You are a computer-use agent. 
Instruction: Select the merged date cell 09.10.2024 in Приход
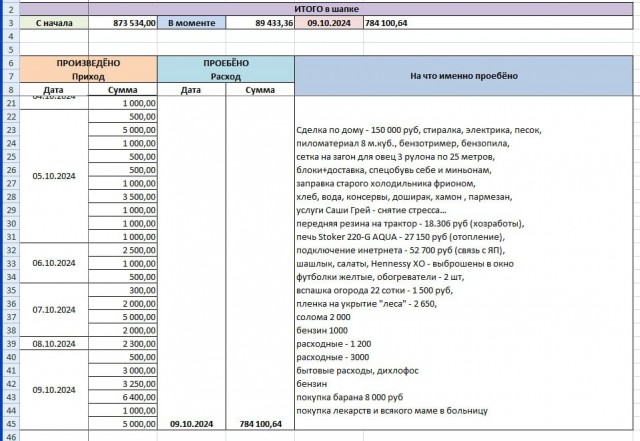point(54,390)
